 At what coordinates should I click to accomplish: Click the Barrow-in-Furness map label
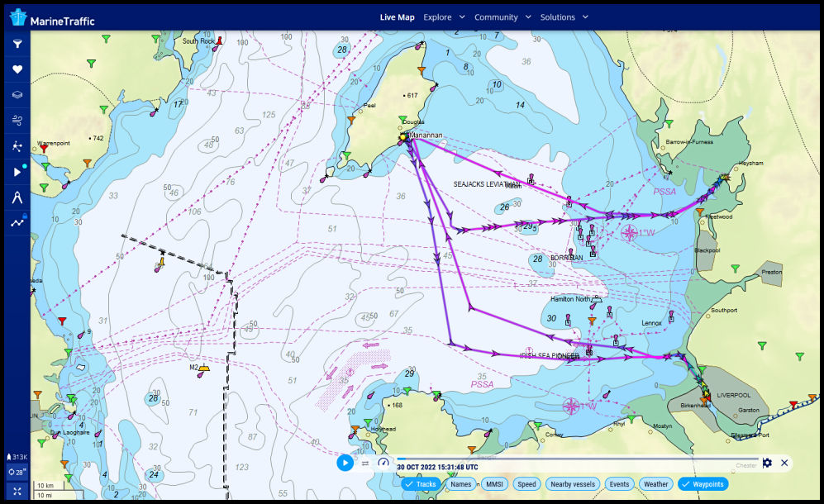pos(689,141)
